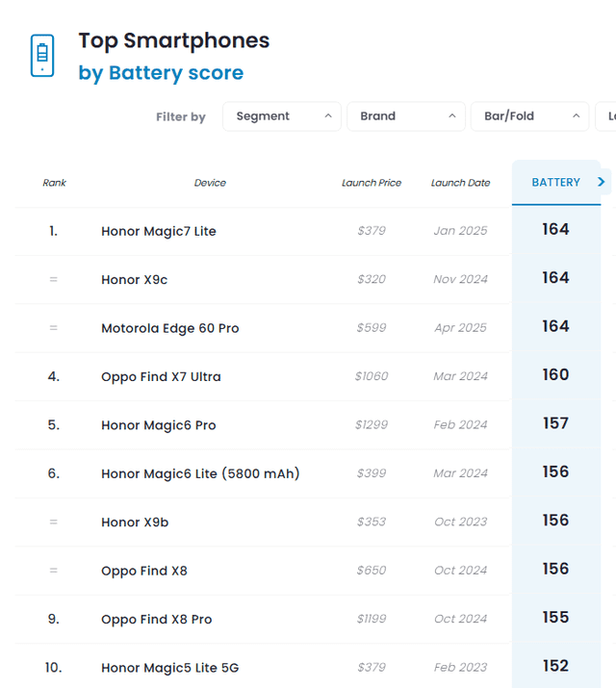Click the Oct 2023 launch date
Viewport: 616px width, 688px height.
click(460, 522)
